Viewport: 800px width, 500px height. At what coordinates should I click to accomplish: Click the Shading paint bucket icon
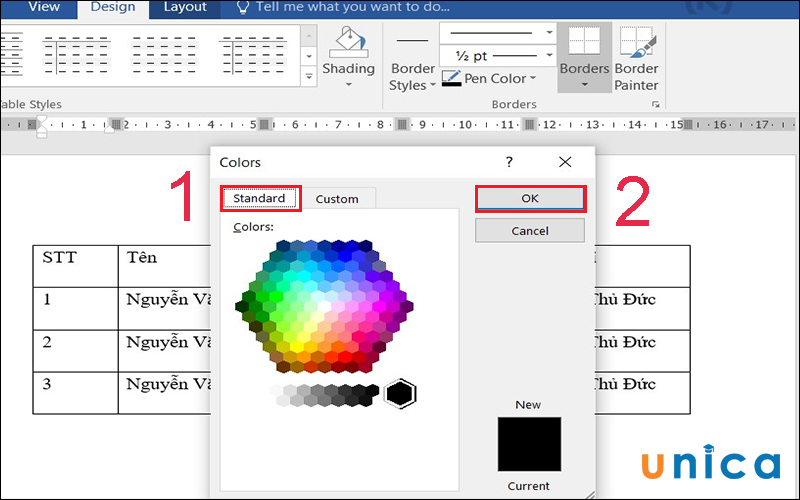pyautogui.click(x=348, y=42)
